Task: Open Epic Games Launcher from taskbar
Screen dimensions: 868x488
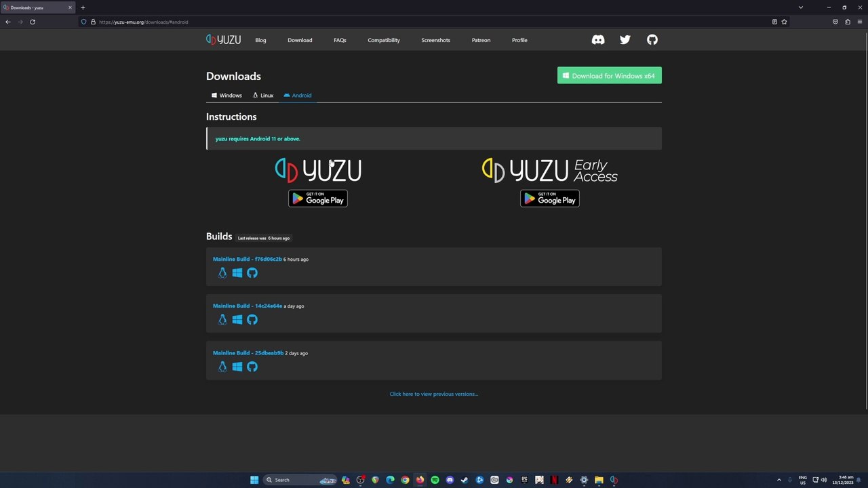Action: [524, 480]
